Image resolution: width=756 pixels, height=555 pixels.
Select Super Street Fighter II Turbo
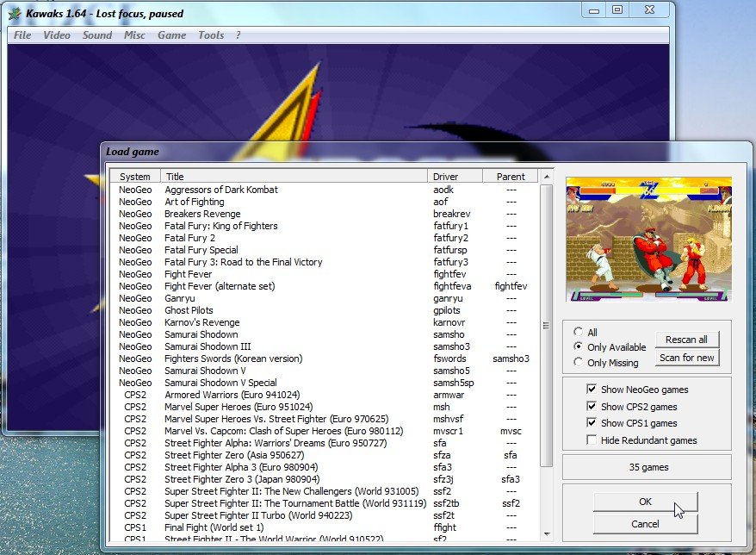pos(324,515)
